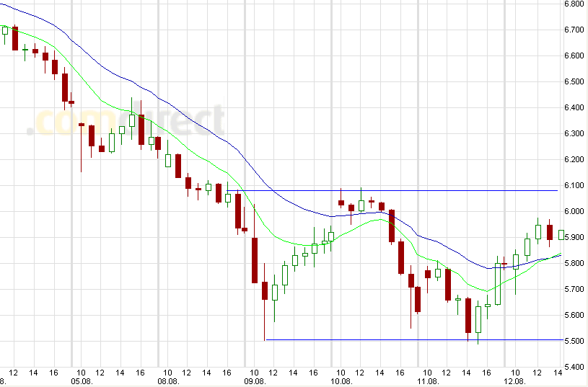Click the 6.000 price axis label
The width and height of the screenshot is (588, 387).
(x=574, y=211)
